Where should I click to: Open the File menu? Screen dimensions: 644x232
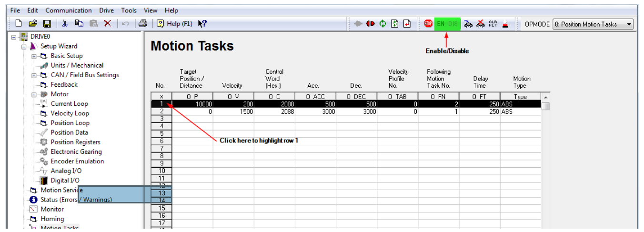pyautogui.click(x=15, y=10)
